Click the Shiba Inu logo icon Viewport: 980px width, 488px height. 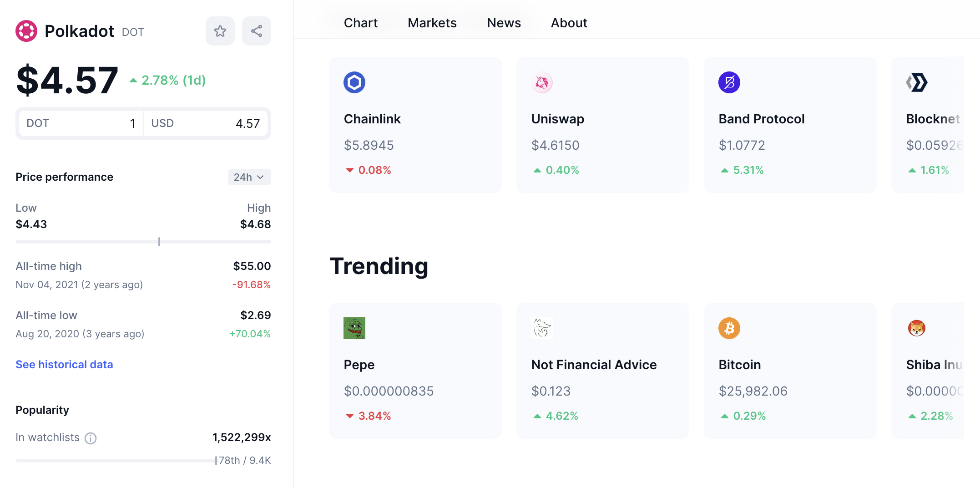(x=917, y=328)
